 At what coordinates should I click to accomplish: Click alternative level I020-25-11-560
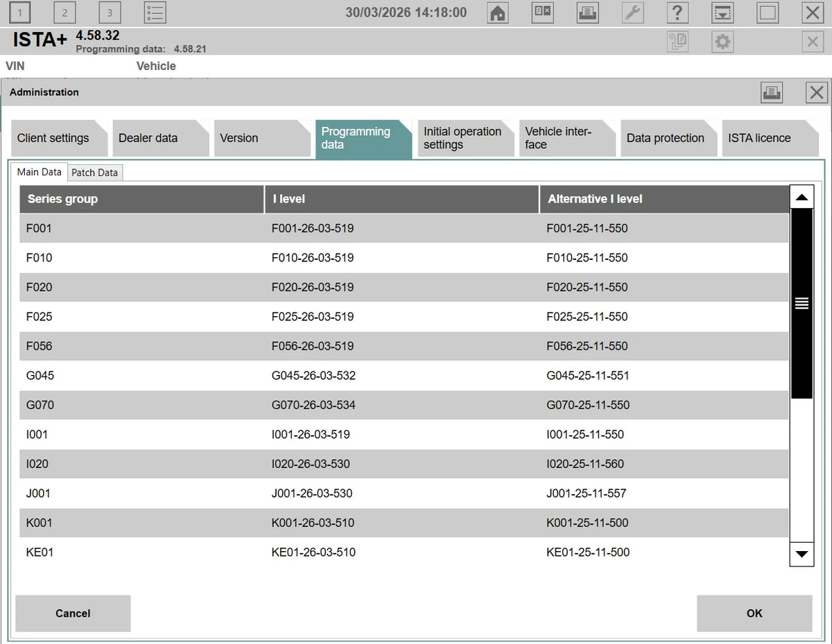click(585, 464)
